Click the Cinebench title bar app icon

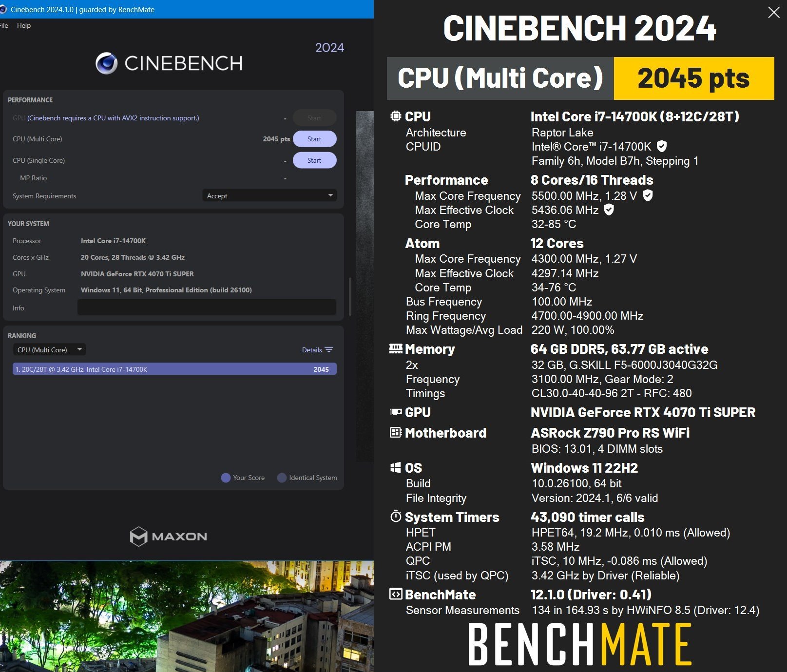[3, 9]
